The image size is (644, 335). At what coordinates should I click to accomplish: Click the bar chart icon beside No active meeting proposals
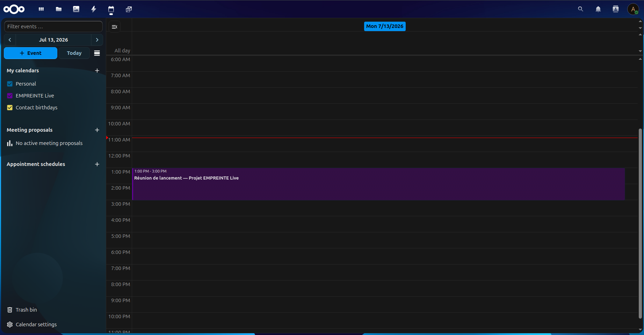coord(10,143)
